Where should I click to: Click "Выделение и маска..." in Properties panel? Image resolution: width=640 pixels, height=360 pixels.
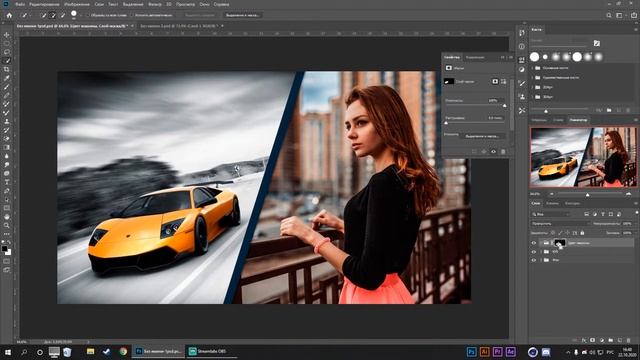(482, 136)
